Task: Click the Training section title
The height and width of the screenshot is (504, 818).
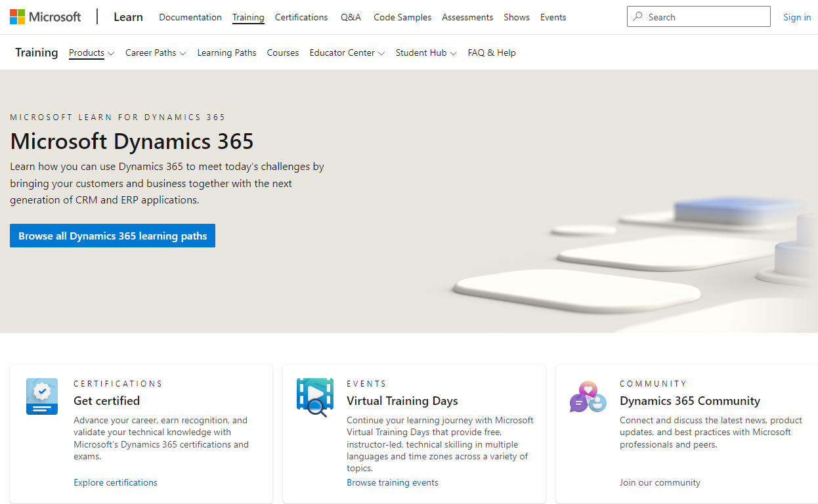Action: pos(37,52)
